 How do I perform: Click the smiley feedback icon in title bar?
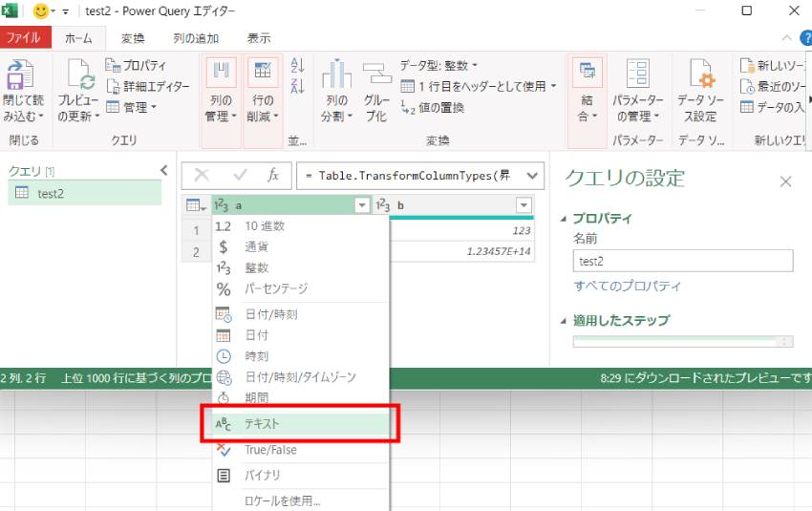point(40,11)
